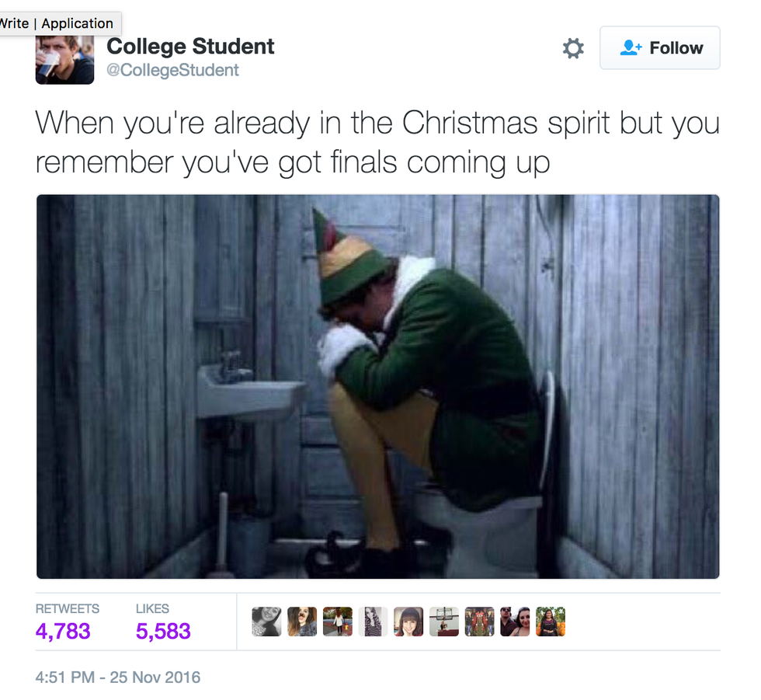Open the eighth avatar couple photo
Screen dimensions: 761x700
(x=515, y=622)
